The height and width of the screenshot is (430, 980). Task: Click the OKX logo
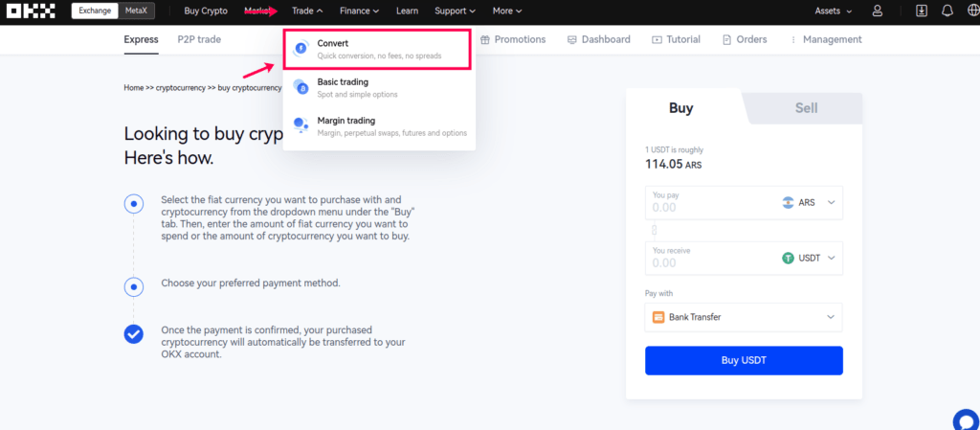[x=31, y=11]
